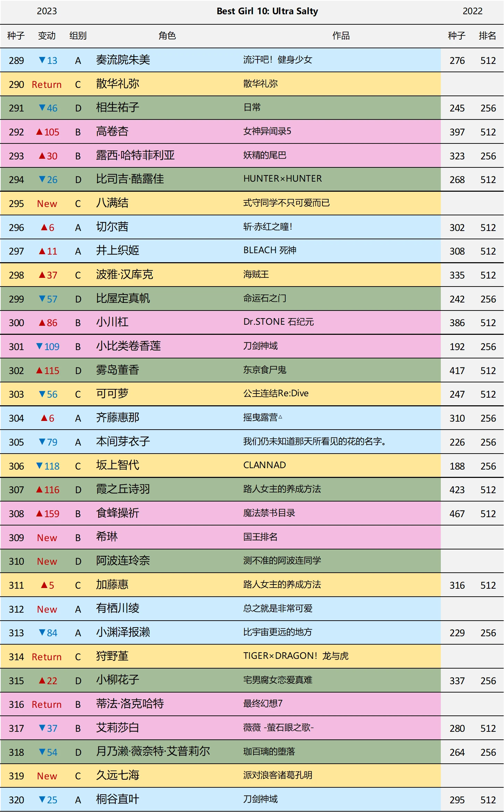Screen dimensions: 504x812
Task: Select work title 'HUNTER×HUNTER'
Action: [283, 179]
